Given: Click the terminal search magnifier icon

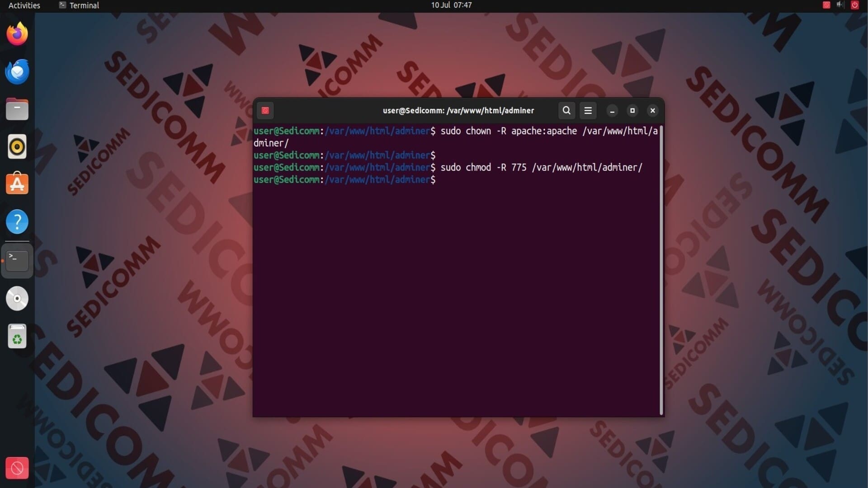Looking at the screenshot, I should tap(566, 110).
